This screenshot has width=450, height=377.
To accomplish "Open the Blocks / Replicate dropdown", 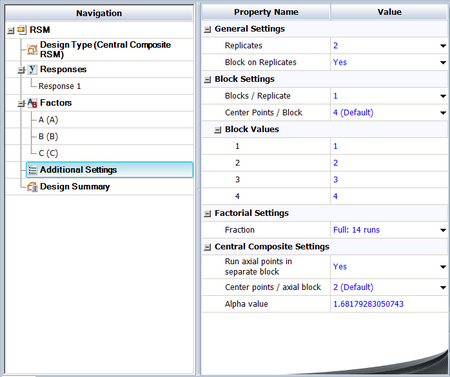I will click(443, 96).
